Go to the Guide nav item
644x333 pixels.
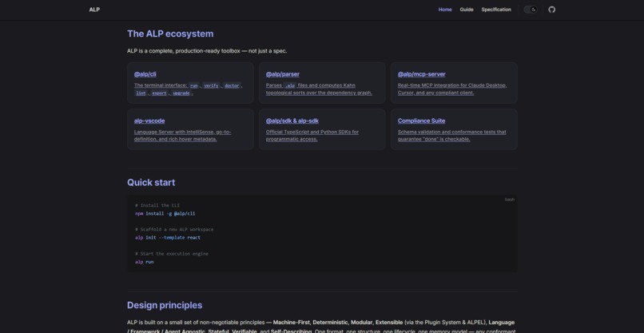467,10
